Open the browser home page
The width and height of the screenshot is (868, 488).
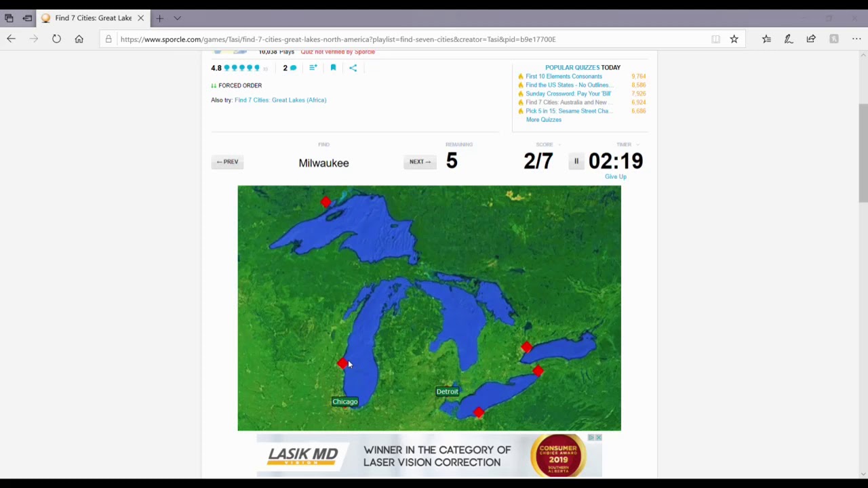(79, 39)
